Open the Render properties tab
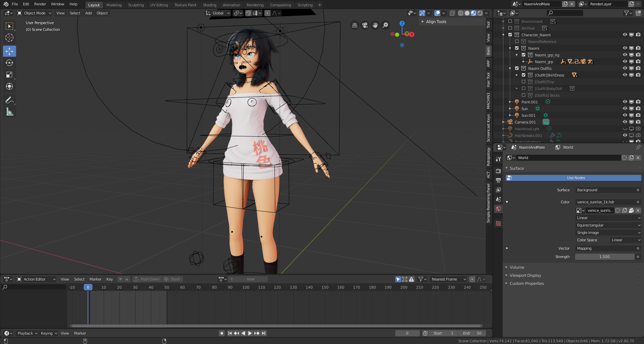This screenshot has height=344, width=644. (498, 171)
